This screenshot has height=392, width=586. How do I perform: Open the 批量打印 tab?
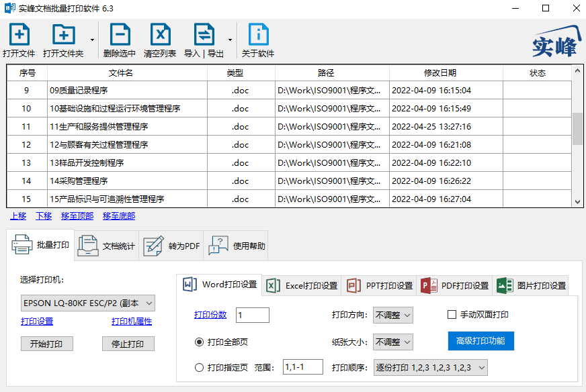pyautogui.click(x=40, y=245)
